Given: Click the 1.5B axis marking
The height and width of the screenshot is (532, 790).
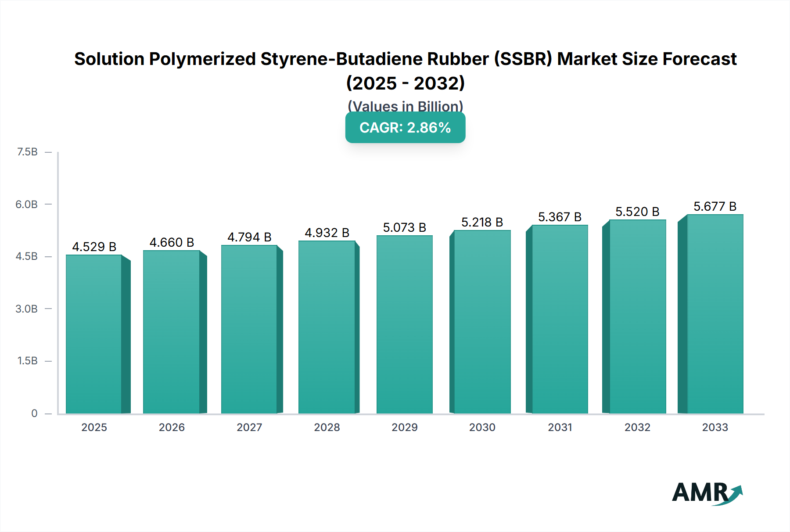Looking at the screenshot, I should pos(27,360).
